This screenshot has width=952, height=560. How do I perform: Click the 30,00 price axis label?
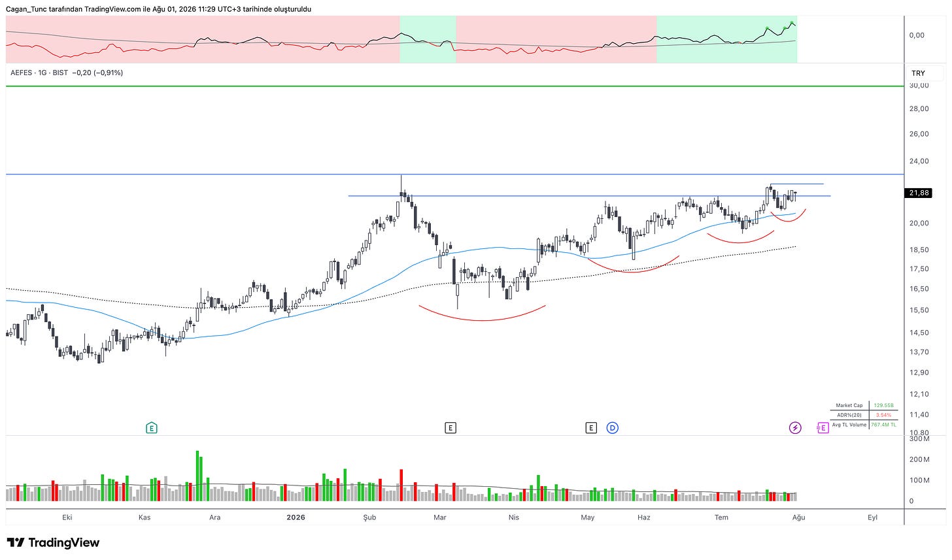[919, 86]
